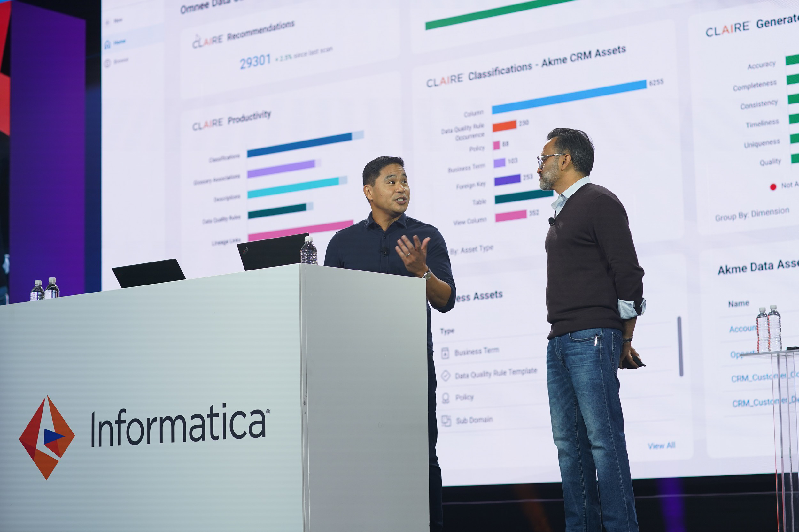Click the vertical scrollbar in the assets list

pyautogui.click(x=680, y=346)
